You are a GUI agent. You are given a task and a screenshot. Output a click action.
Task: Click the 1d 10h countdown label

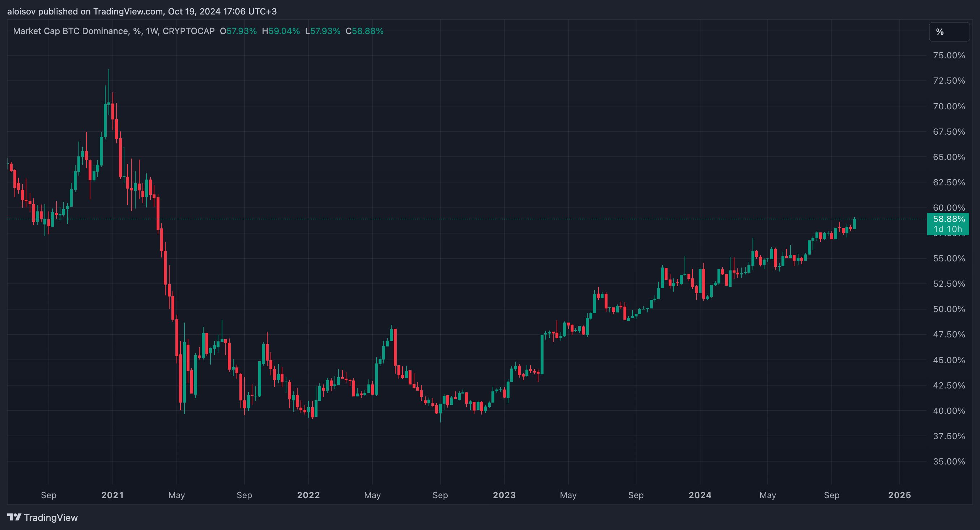[947, 229]
